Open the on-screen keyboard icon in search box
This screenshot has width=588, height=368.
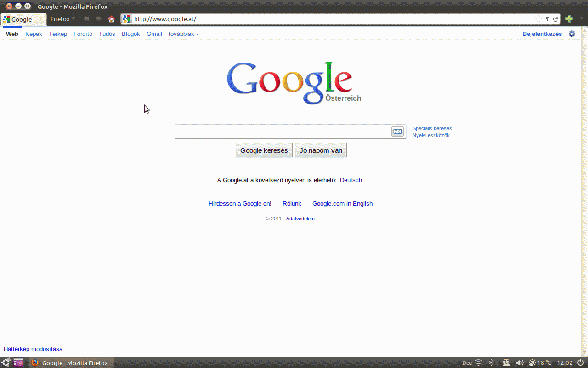tap(397, 132)
